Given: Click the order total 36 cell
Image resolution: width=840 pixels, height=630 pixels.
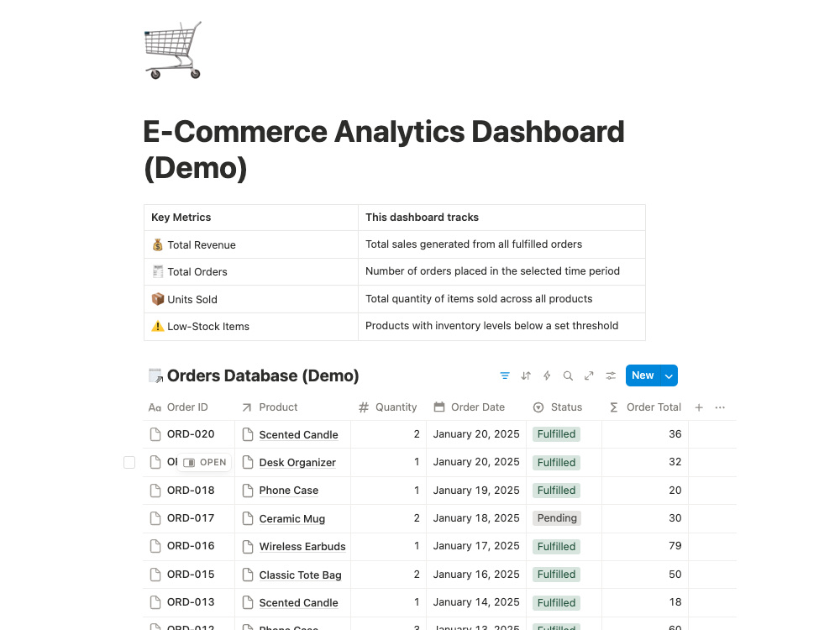Looking at the screenshot, I should click(645, 434).
